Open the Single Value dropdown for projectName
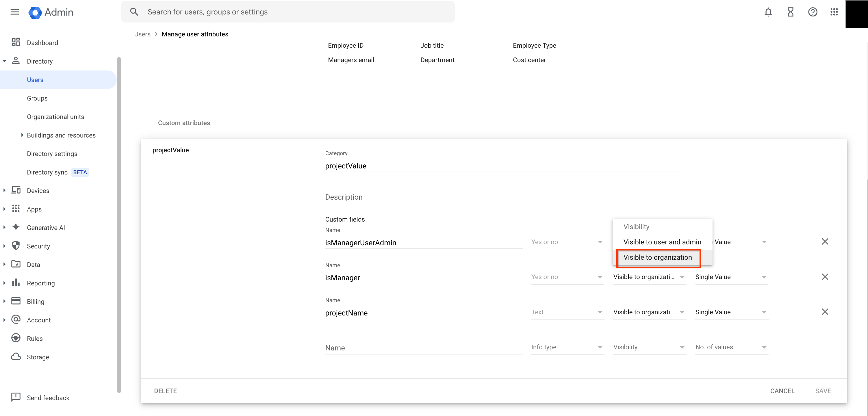 pos(731,312)
